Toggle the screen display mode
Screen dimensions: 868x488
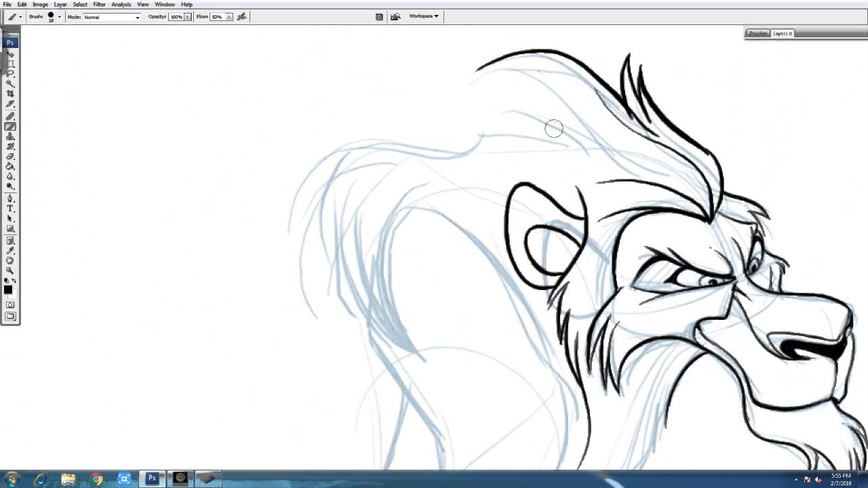(10, 316)
